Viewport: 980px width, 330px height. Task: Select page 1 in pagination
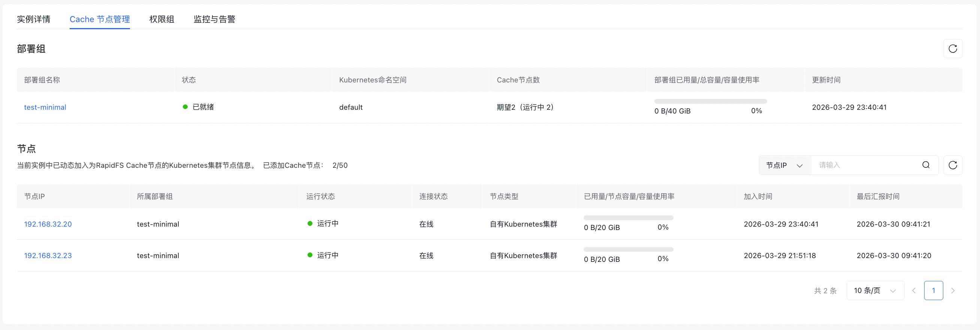(x=933, y=290)
